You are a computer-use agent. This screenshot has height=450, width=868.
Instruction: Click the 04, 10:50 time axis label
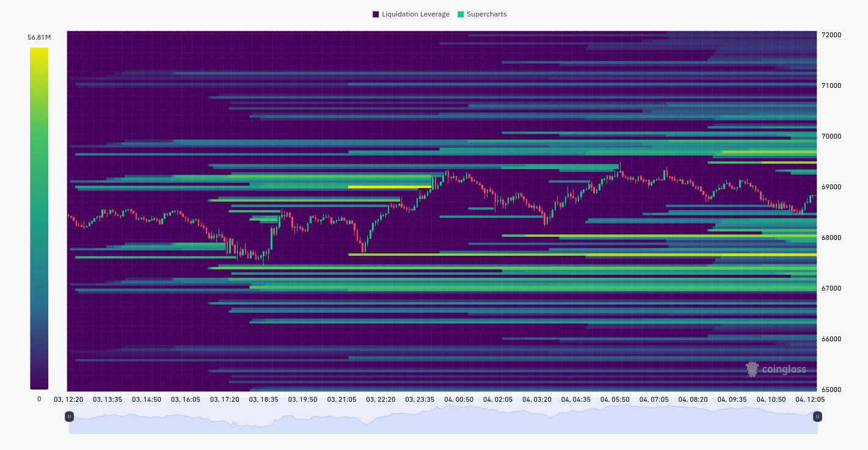(771, 399)
